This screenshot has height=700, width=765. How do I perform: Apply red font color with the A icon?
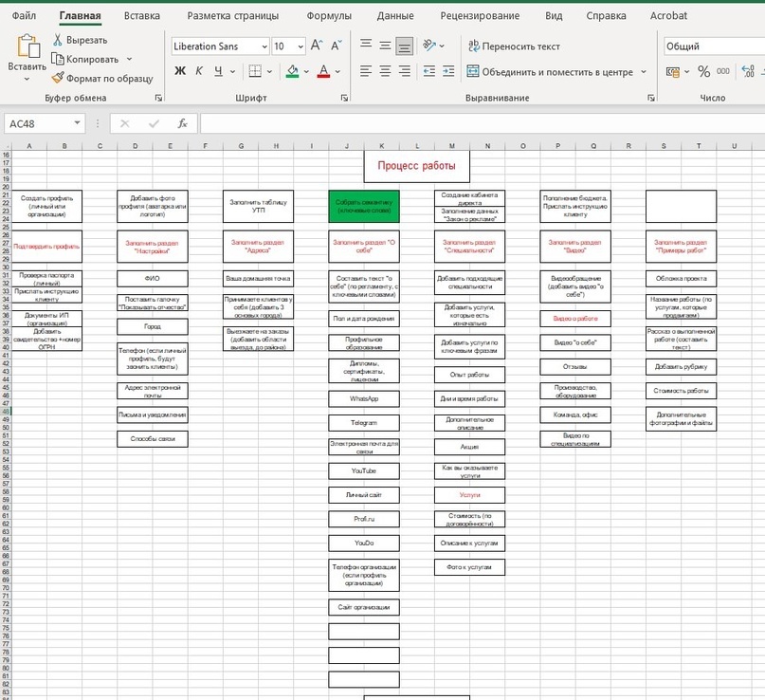coord(323,71)
